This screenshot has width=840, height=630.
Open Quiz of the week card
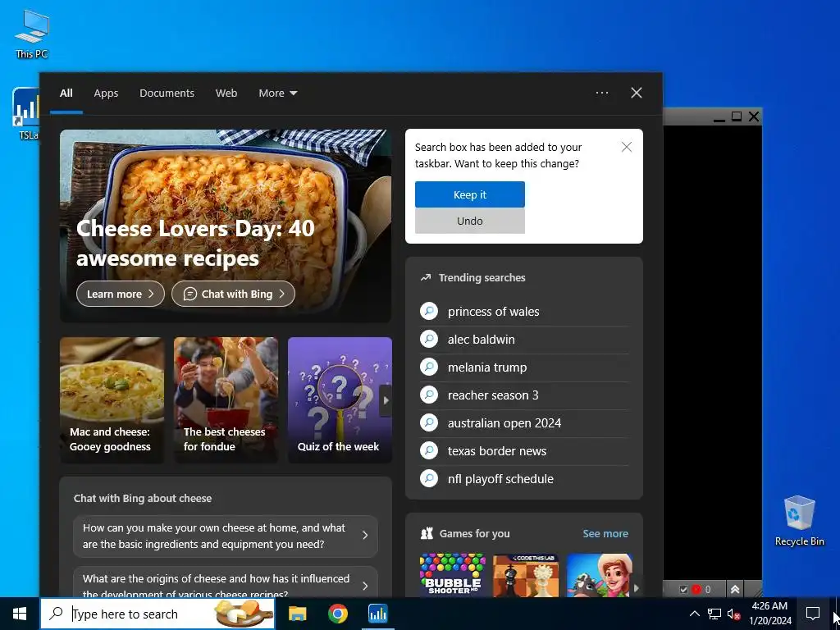click(340, 399)
